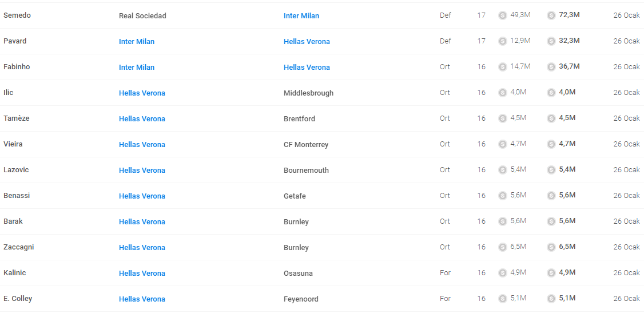Click coin icon beside Fabinho's 36,7M fee
The width and height of the screenshot is (644, 313).
551,67
